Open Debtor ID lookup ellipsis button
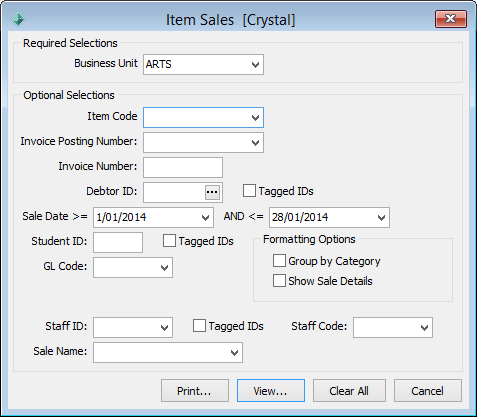 tap(212, 192)
